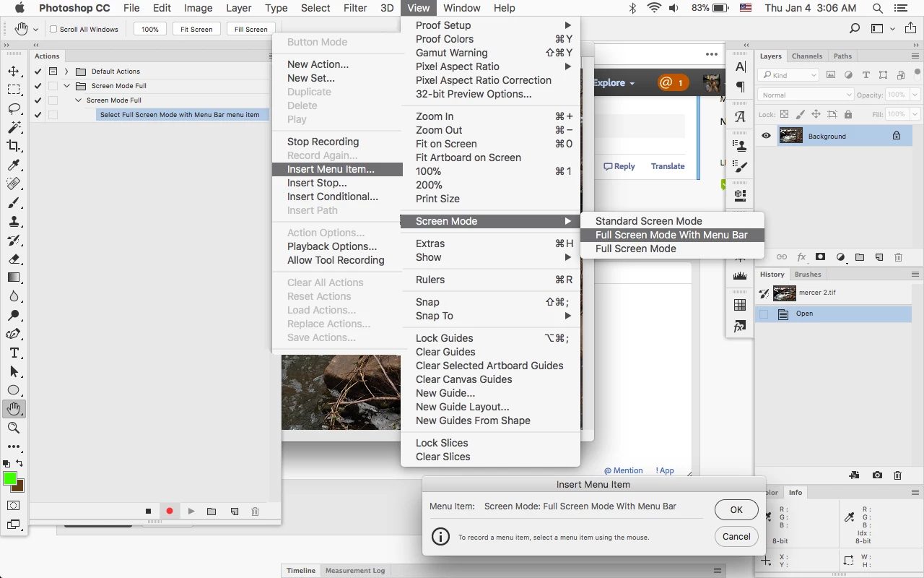Screen dimensions: 924x578
Task: Select the Lasso tool
Action: click(14, 108)
